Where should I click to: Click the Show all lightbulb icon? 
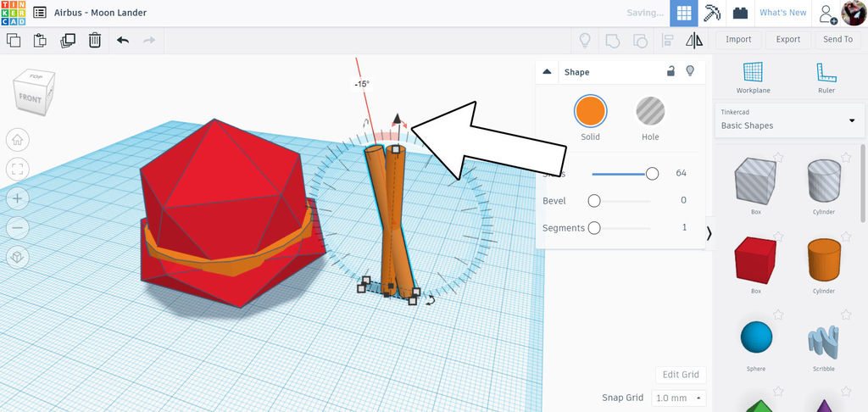585,40
